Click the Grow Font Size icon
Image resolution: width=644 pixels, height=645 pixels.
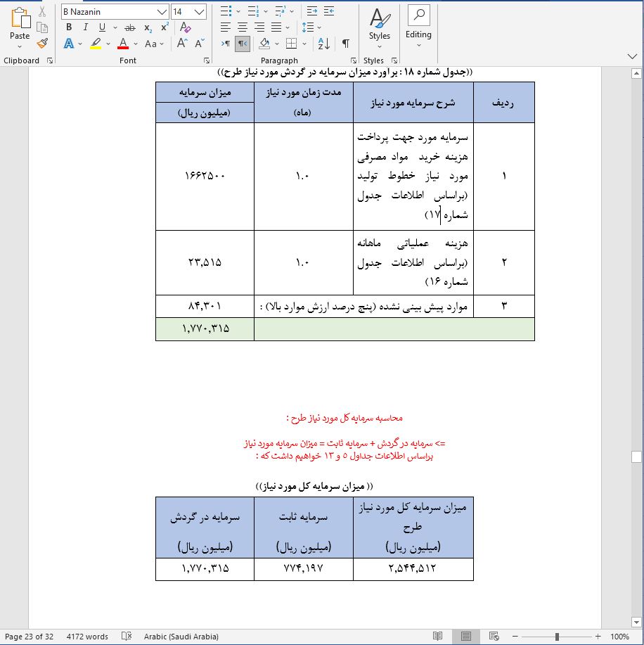(x=182, y=44)
